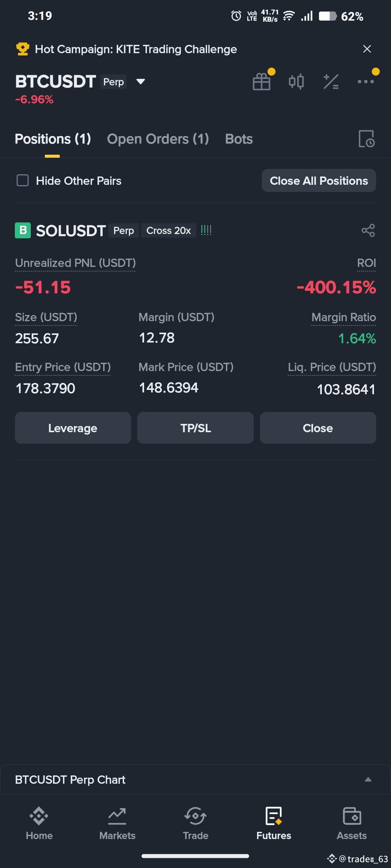Open order history document icon

(x=366, y=139)
